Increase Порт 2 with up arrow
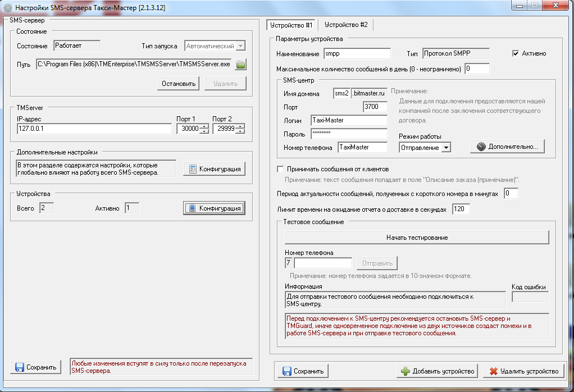The height and width of the screenshot is (392, 574). tap(240, 126)
